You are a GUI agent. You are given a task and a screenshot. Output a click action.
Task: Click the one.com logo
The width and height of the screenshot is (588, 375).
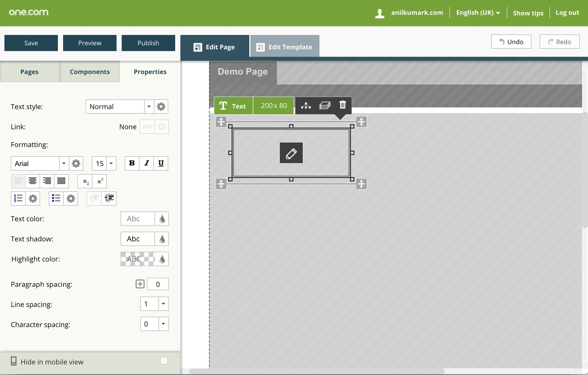[x=29, y=13]
